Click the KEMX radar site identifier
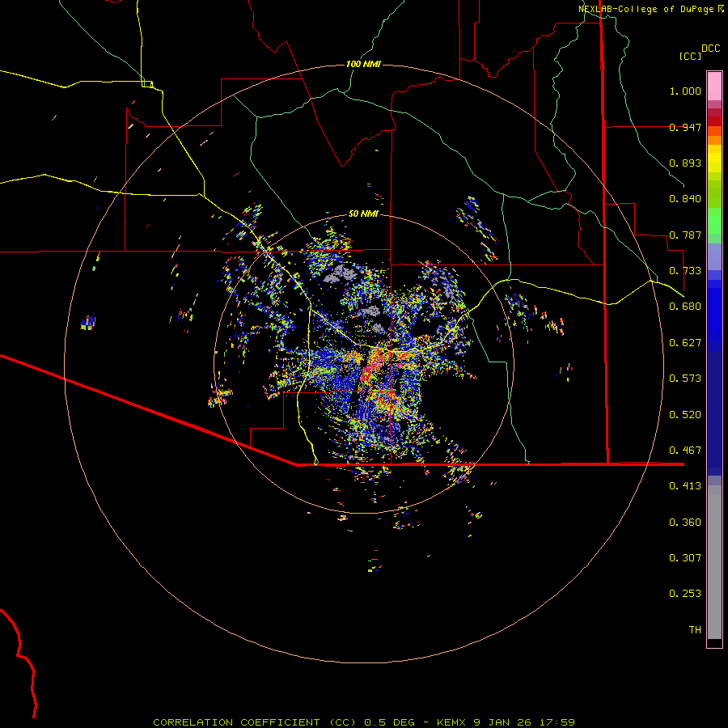728x728 pixels. [x=451, y=722]
